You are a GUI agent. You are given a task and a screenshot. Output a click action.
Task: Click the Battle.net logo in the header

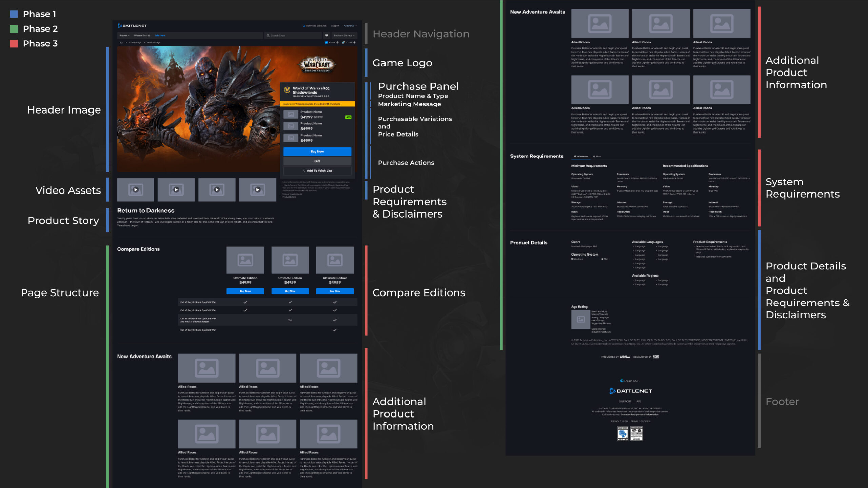(132, 26)
